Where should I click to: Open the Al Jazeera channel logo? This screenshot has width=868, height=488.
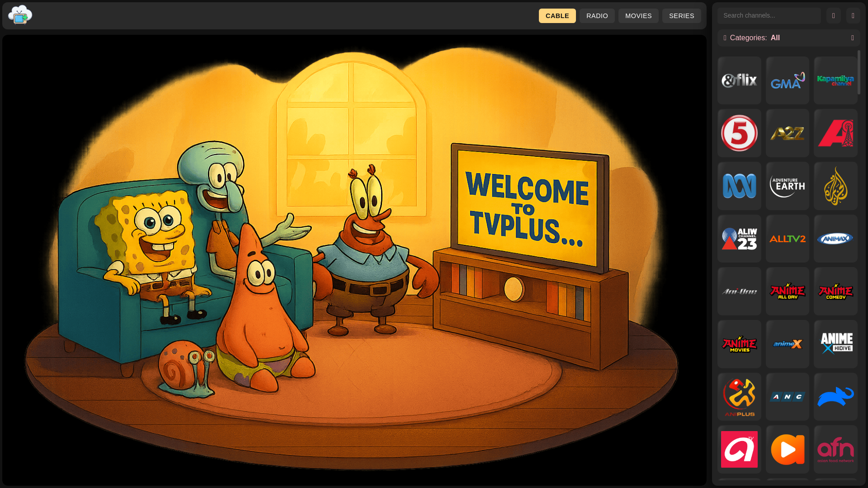(835, 186)
